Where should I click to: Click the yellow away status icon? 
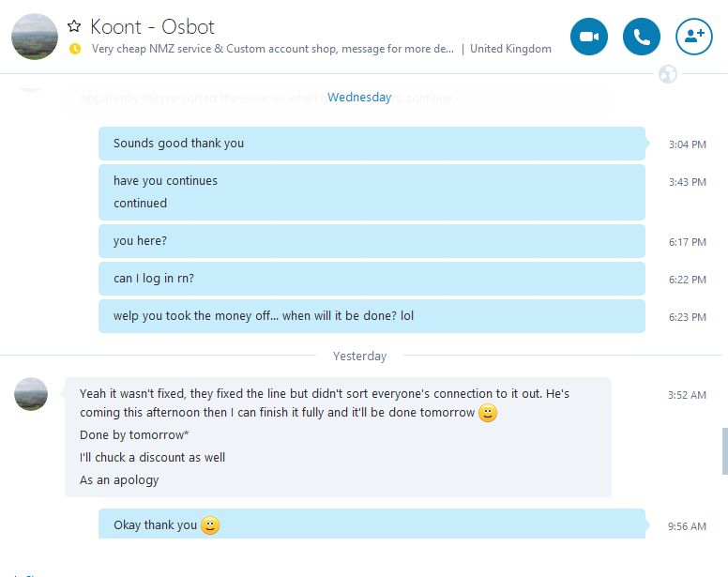[75, 49]
